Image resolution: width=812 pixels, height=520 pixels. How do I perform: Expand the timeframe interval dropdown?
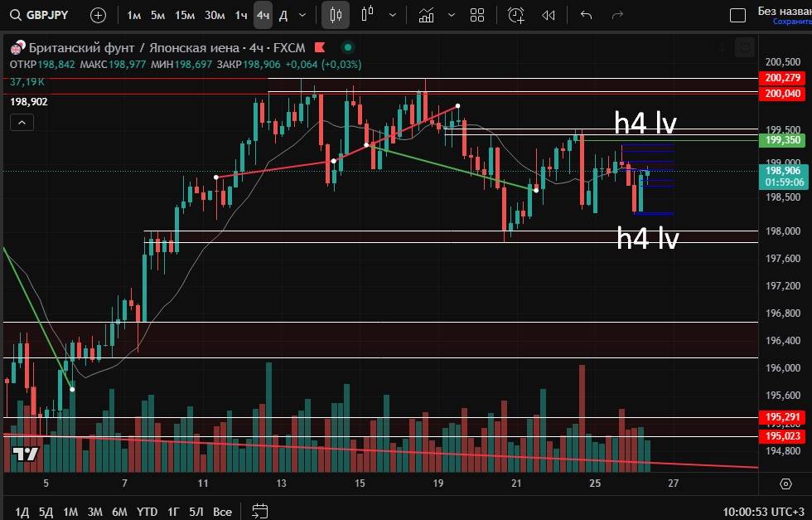click(x=302, y=15)
